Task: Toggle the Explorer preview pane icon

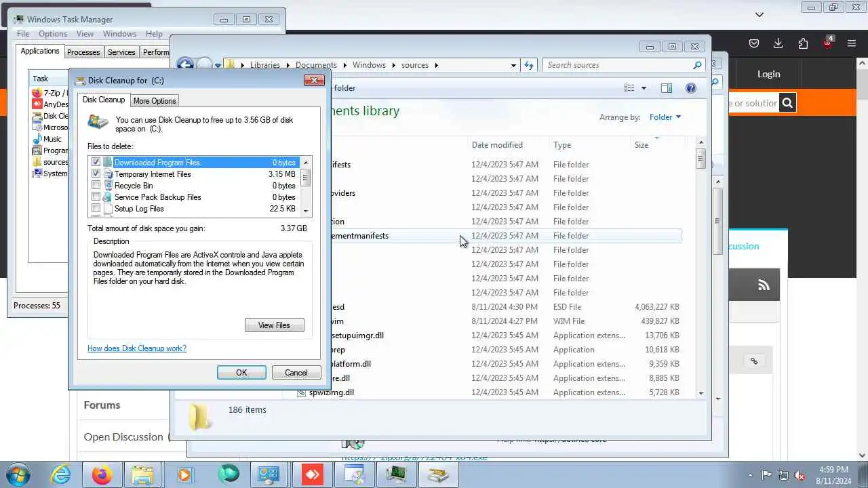Action: (x=667, y=88)
